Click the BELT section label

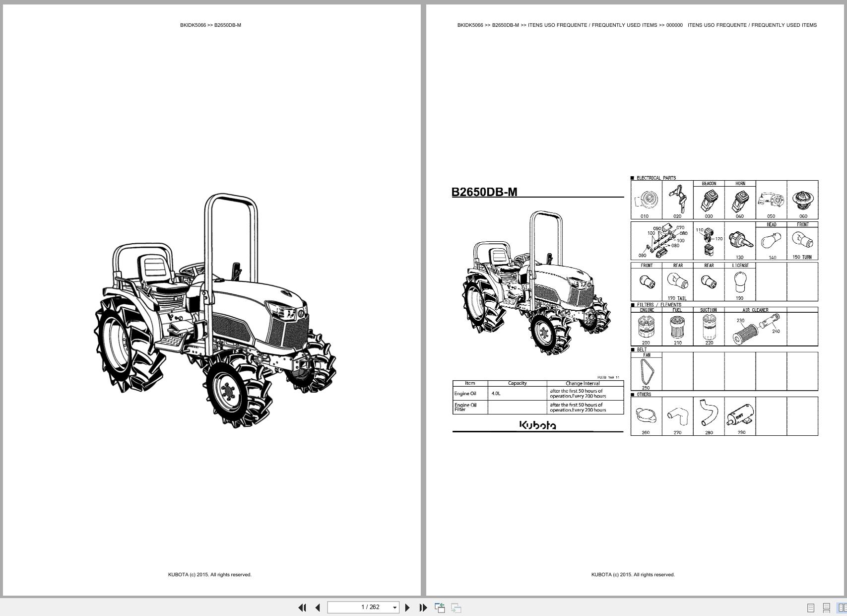(642, 349)
